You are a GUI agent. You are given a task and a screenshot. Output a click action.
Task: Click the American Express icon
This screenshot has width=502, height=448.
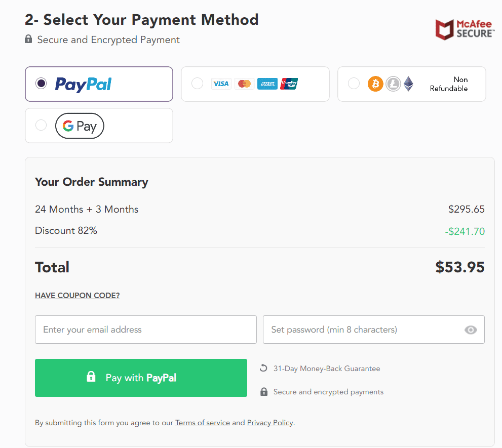point(267,84)
